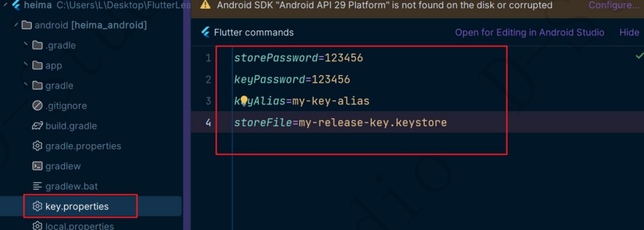Place cursor on storeFile line in editor
644x230 pixels.
click(x=341, y=122)
